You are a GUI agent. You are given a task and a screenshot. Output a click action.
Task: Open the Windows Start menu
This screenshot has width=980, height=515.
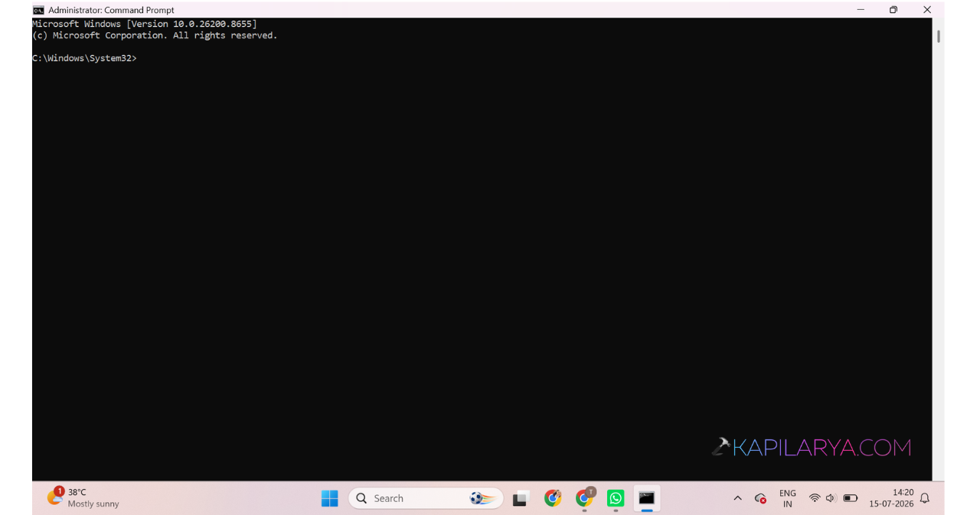click(x=330, y=498)
